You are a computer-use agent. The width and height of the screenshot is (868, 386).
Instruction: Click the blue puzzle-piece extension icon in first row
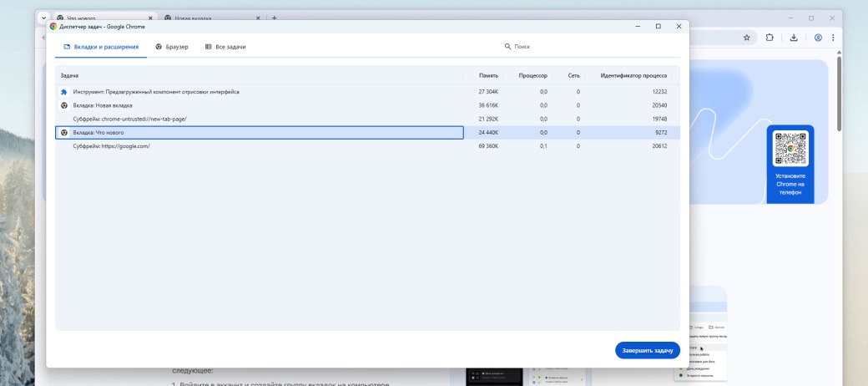point(64,92)
